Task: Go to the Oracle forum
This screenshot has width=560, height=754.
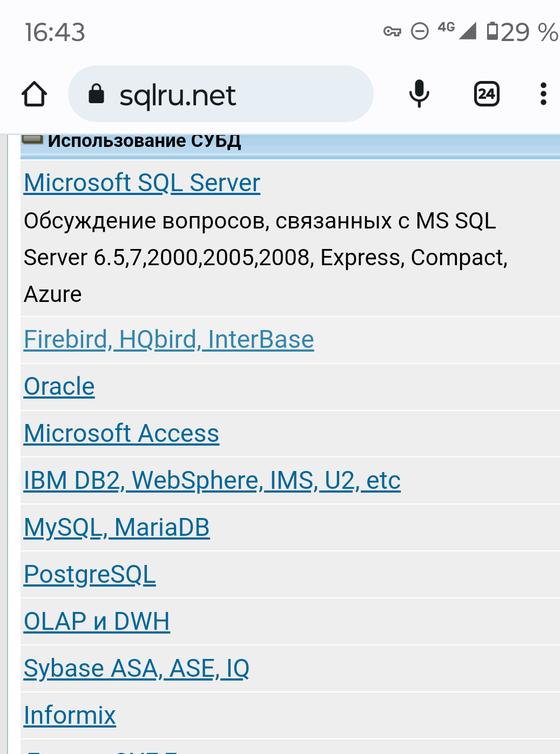Action: 59,387
